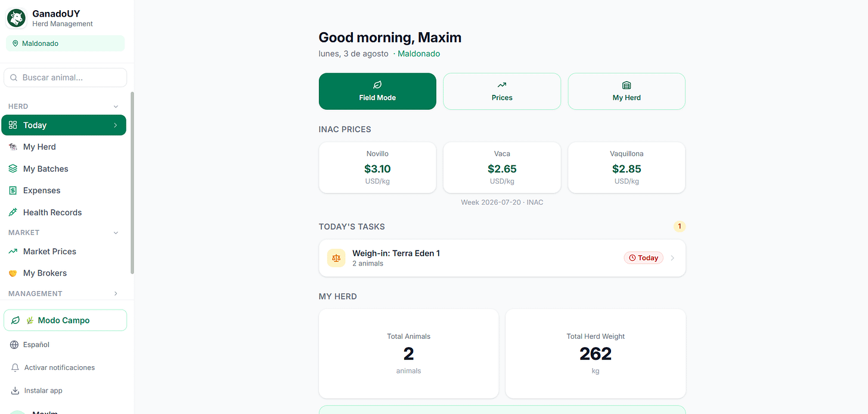Image resolution: width=868 pixels, height=414 pixels.
Task: Click the Expenses dollar receipt icon
Action: tap(13, 190)
